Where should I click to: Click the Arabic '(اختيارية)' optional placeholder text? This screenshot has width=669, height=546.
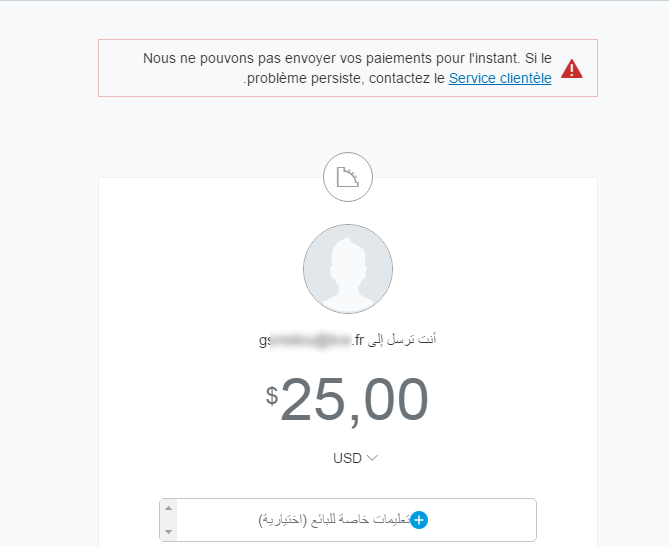283,520
